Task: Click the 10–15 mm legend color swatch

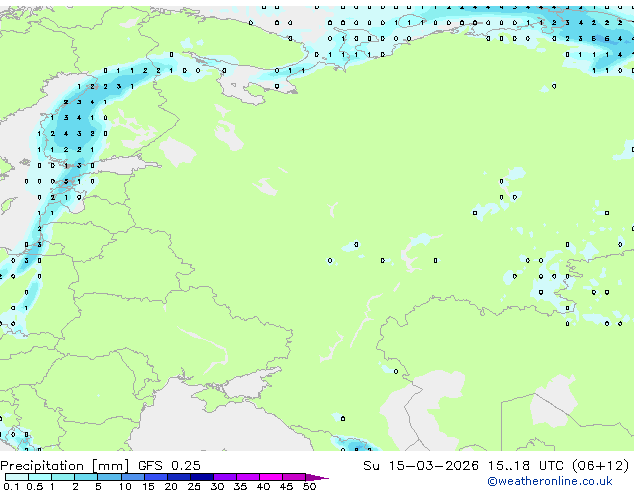Action: tap(132, 477)
